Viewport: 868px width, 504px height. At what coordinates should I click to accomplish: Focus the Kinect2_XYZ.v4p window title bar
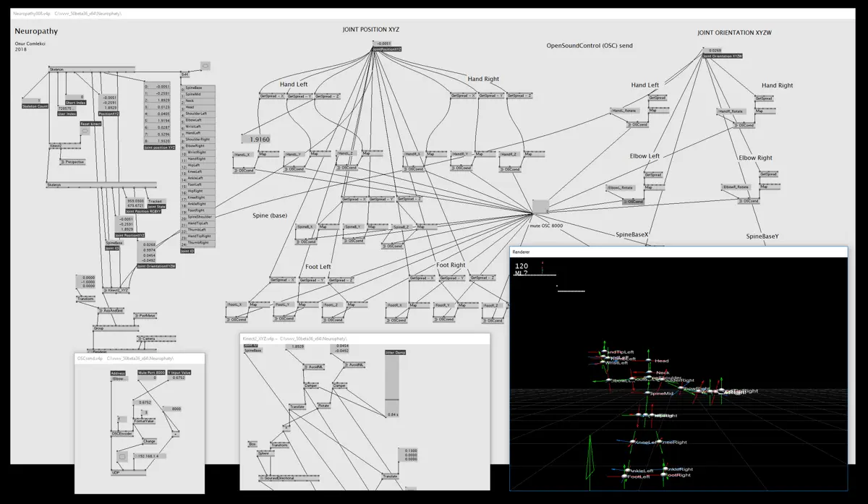[365, 338]
